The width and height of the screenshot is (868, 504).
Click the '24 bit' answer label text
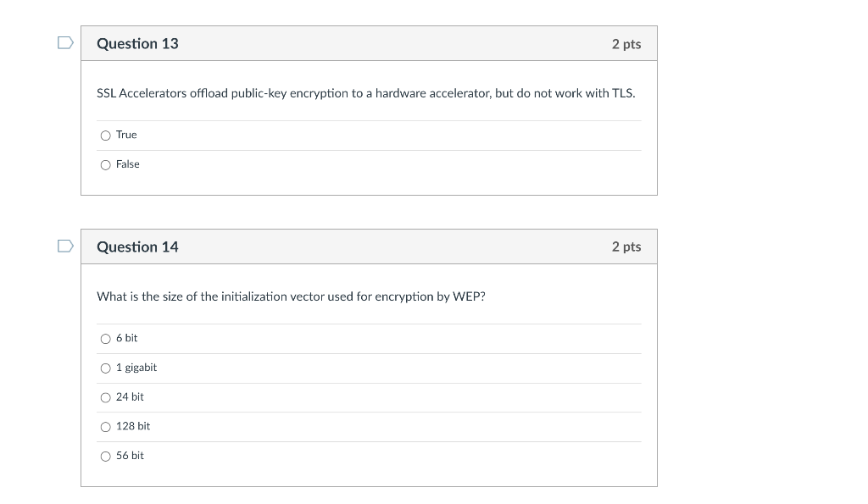point(130,396)
